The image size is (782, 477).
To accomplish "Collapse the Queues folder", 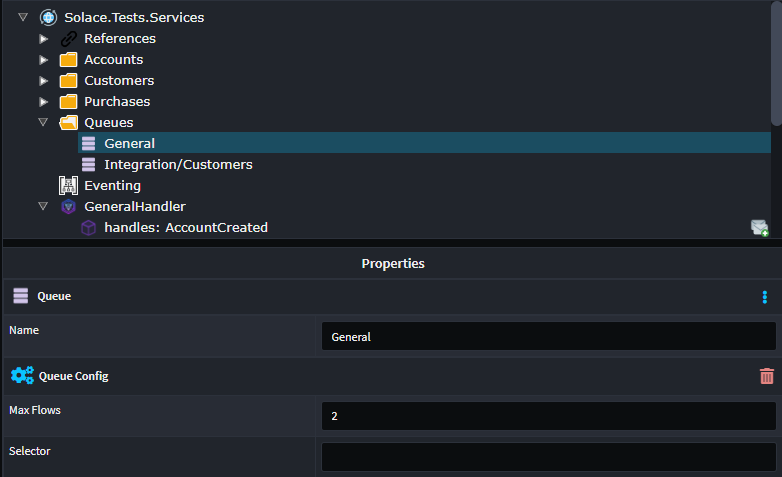I will tap(43, 122).
